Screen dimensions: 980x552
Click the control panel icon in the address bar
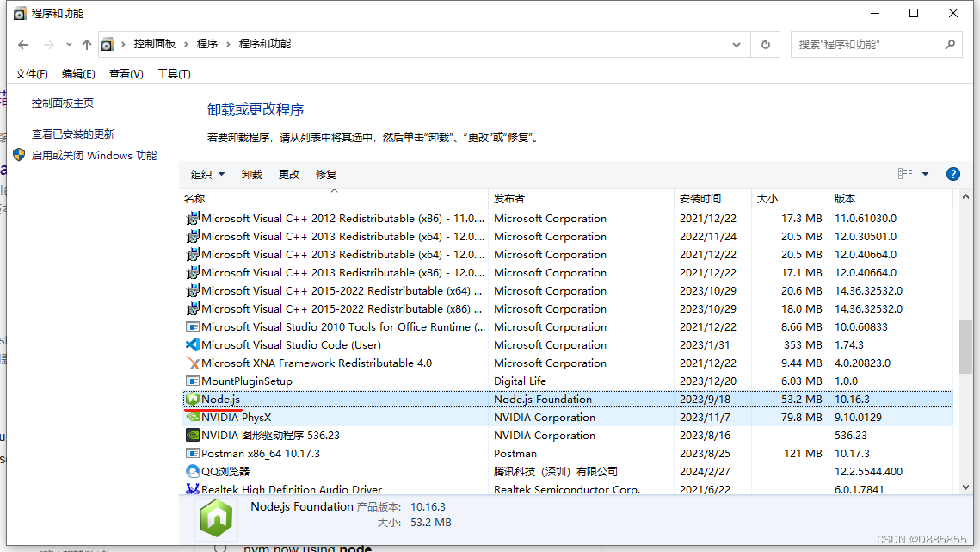pyautogui.click(x=107, y=45)
